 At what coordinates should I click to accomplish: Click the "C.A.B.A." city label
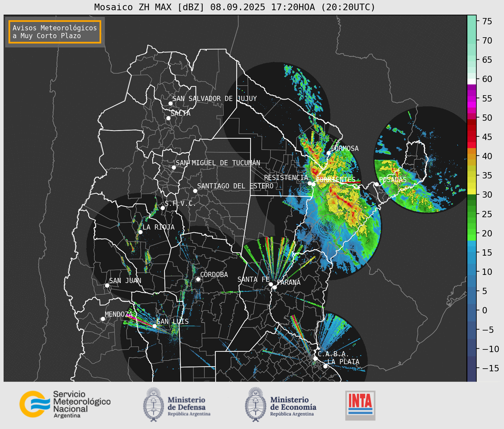pyautogui.click(x=334, y=354)
